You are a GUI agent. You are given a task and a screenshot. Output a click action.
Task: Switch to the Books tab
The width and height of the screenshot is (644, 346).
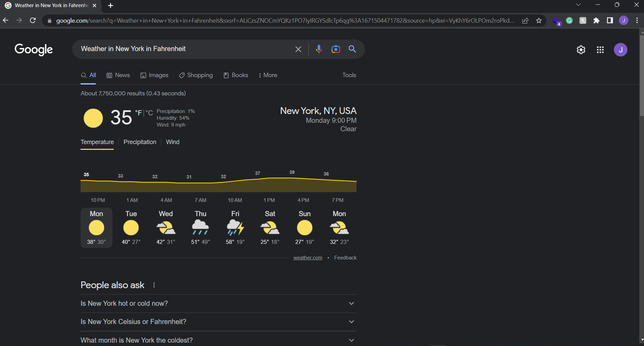click(236, 75)
